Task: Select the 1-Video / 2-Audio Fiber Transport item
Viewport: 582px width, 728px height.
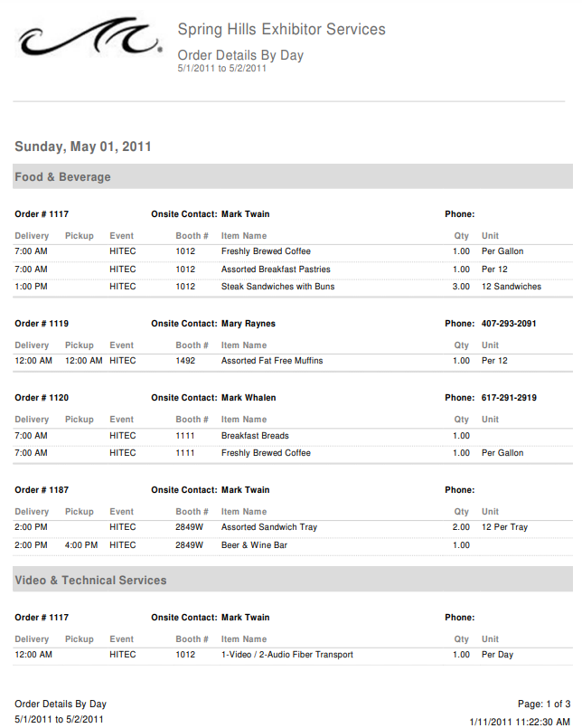Action: point(287,655)
